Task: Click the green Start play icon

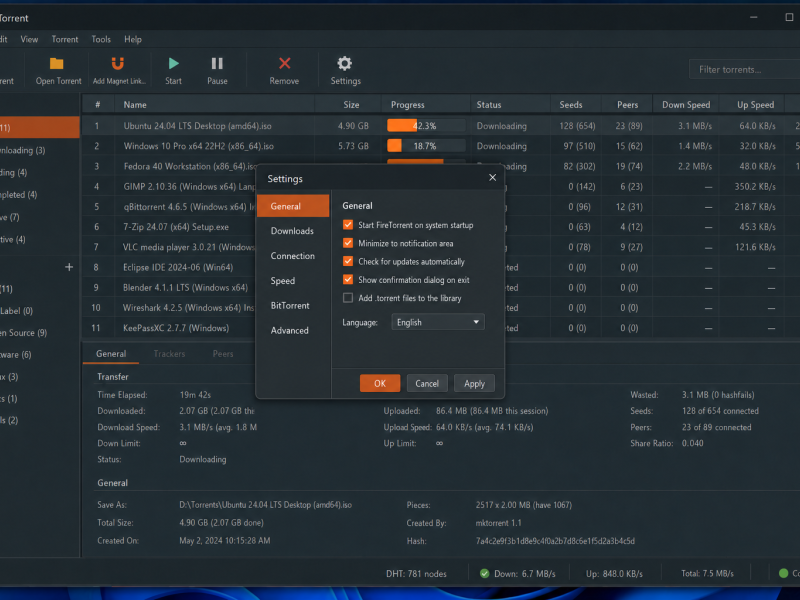Action: (x=173, y=63)
